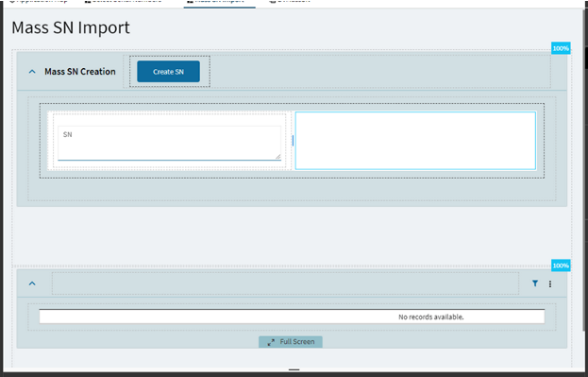Collapse the Mass SN Creation section
The height and width of the screenshot is (377, 588).
tap(32, 72)
